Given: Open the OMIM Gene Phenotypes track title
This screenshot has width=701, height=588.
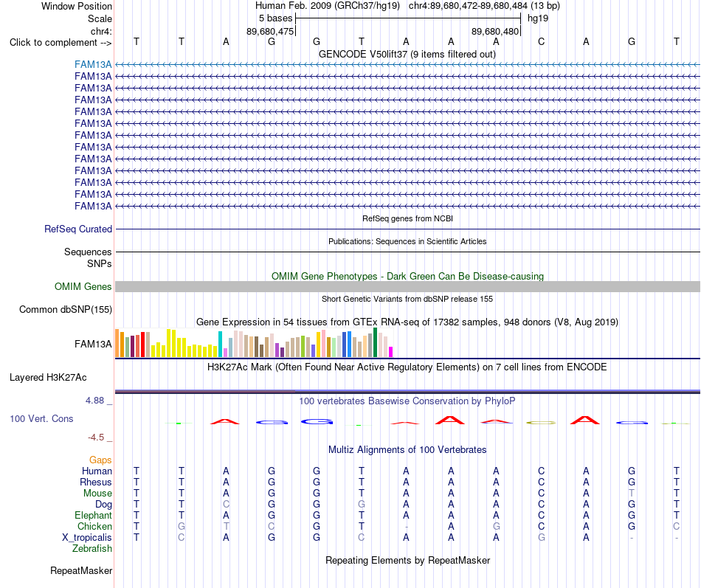Looking at the screenshot, I should [407, 277].
